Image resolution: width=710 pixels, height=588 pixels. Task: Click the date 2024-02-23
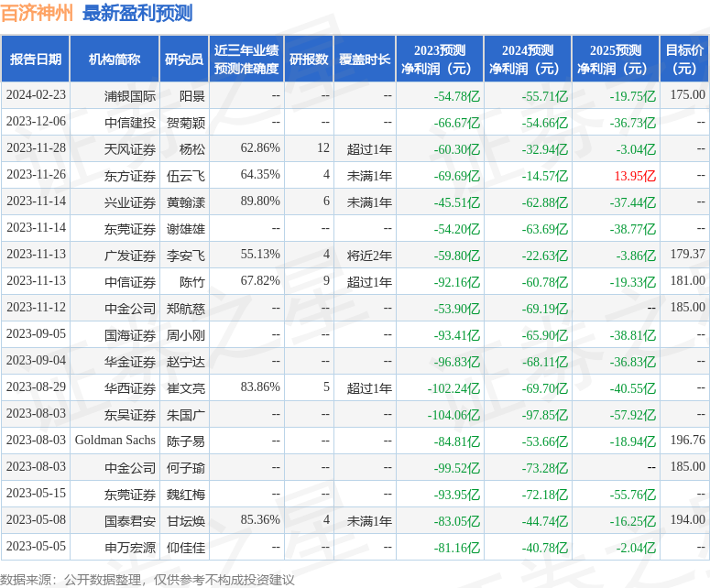click(36, 95)
